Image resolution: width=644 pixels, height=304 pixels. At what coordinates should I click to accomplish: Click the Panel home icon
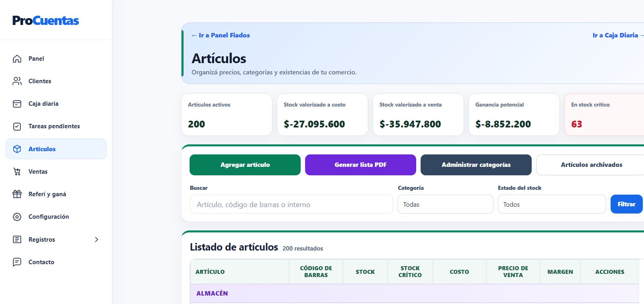tap(17, 59)
